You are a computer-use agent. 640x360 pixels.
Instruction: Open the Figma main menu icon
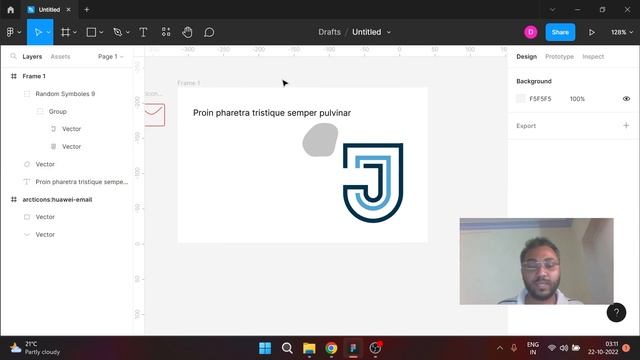click(x=10, y=32)
